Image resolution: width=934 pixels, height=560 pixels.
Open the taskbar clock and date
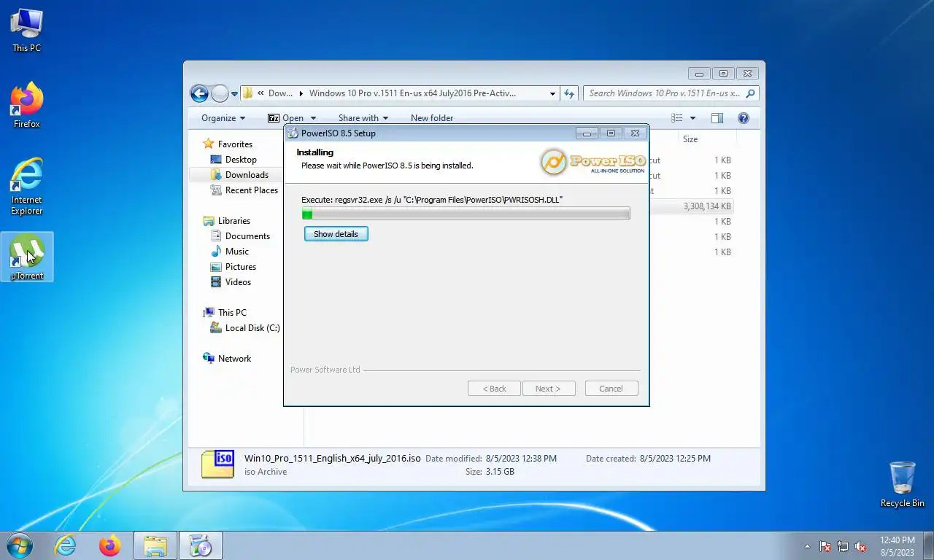click(897, 546)
